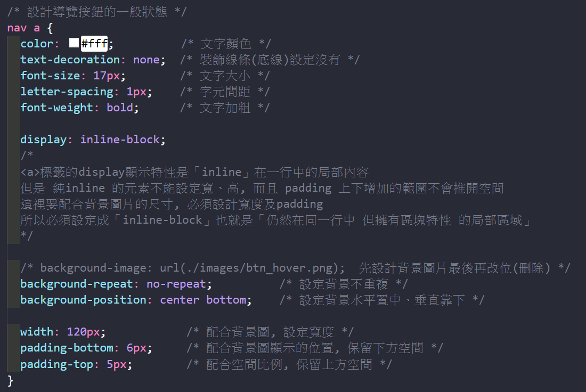This screenshot has width=586, height=392.
Task: Place cursor on the letter-spacing property
Action: (67, 92)
